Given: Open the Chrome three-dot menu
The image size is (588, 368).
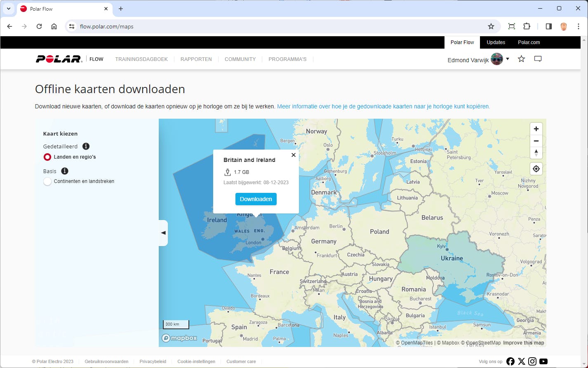Looking at the screenshot, I should 578,26.
